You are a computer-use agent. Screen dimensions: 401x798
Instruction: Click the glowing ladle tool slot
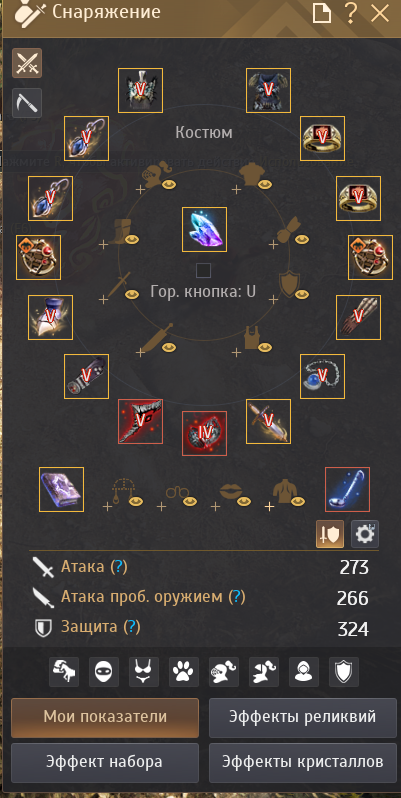point(348,489)
